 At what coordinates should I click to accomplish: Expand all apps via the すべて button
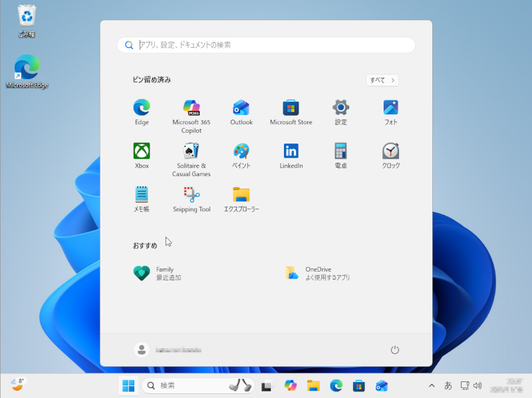click(382, 79)
